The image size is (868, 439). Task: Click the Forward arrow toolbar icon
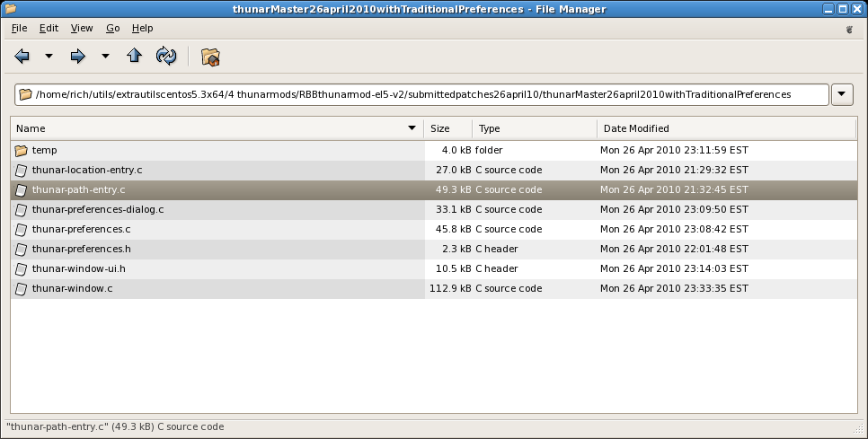pyautogui.click(x=78, y=57)
